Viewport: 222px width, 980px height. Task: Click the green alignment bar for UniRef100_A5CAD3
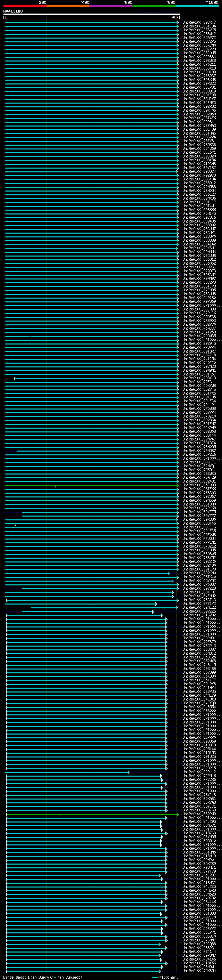click(91, 486)
